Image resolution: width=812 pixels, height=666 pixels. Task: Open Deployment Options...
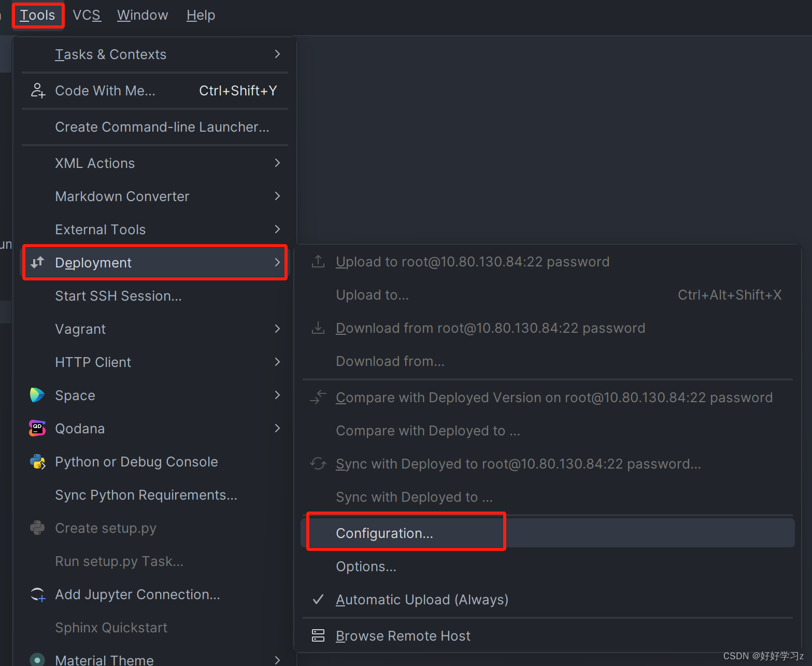pos(548,566)
